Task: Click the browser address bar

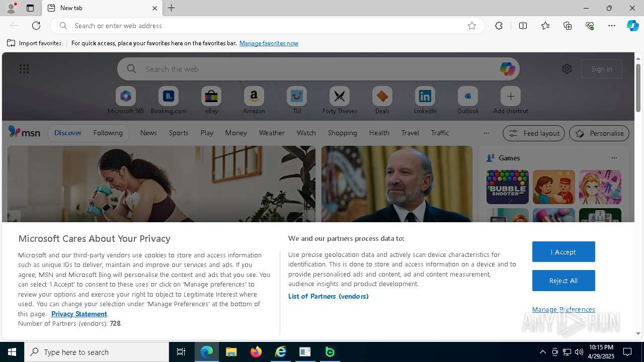Action: pyautogui.click(x=267, y=26)
